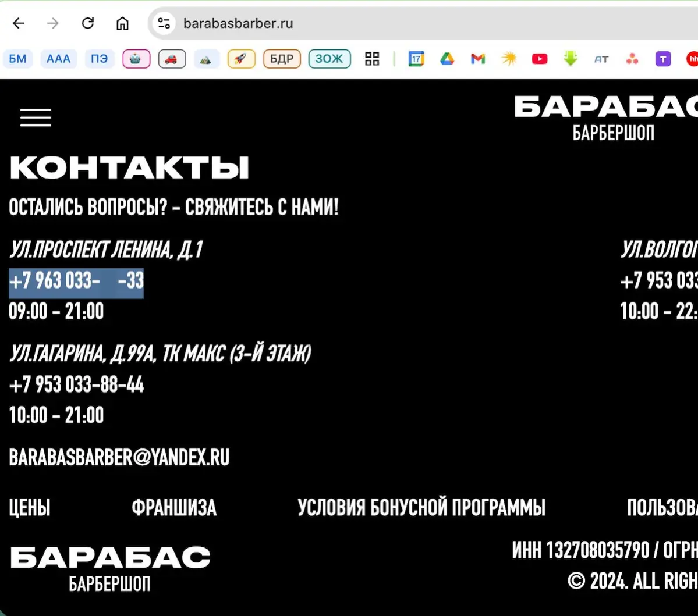698x616 pixels.
Task: Email BARABASBARBER@YANDEX.RU by clicking the address
Action: 119,457
